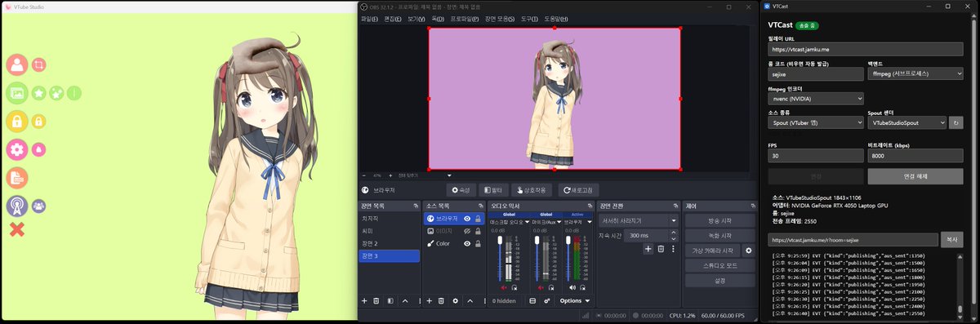Toggle visibility eye of Color source
The height and width of the screenshot is (324, 980).
466,243
